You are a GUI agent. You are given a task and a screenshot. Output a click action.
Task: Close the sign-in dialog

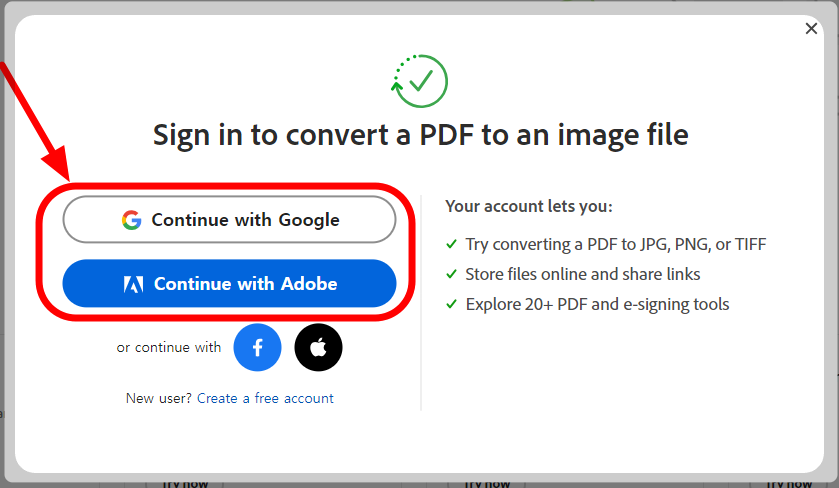(811, 28)
